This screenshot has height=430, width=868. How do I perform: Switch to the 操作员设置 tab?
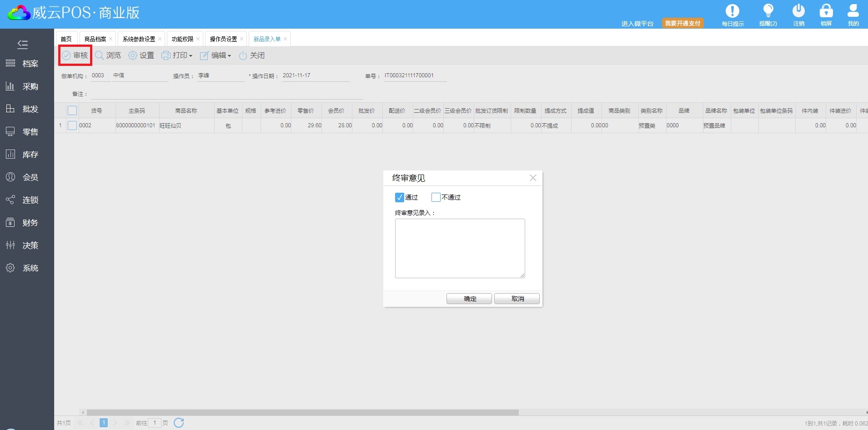[223, 39]
